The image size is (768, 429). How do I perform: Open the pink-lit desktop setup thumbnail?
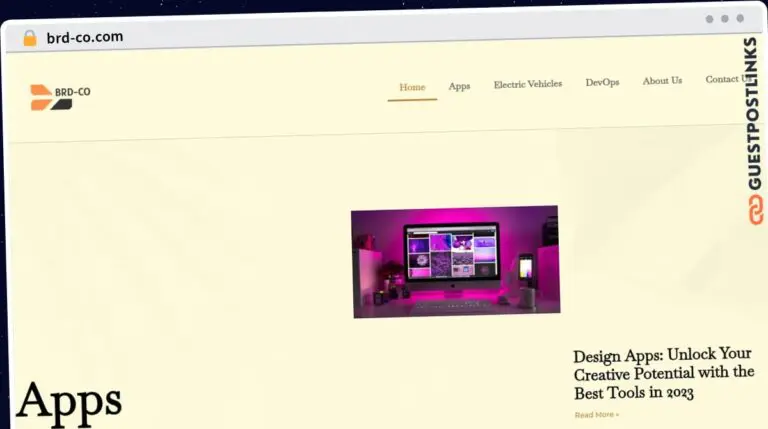pyautogui.click(x=455, y=261)
